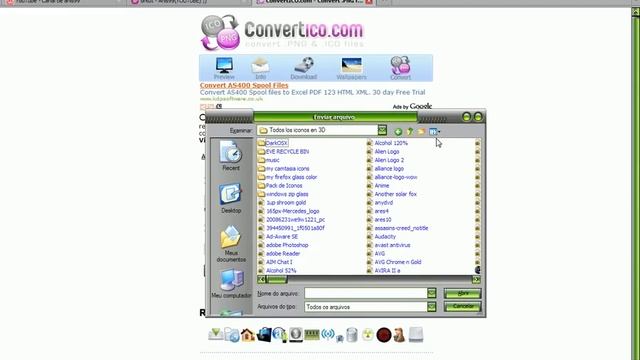Expand the Nome do arquivo dropdown arrow
The width and height of the screenshot is (640, 360).
431,293
